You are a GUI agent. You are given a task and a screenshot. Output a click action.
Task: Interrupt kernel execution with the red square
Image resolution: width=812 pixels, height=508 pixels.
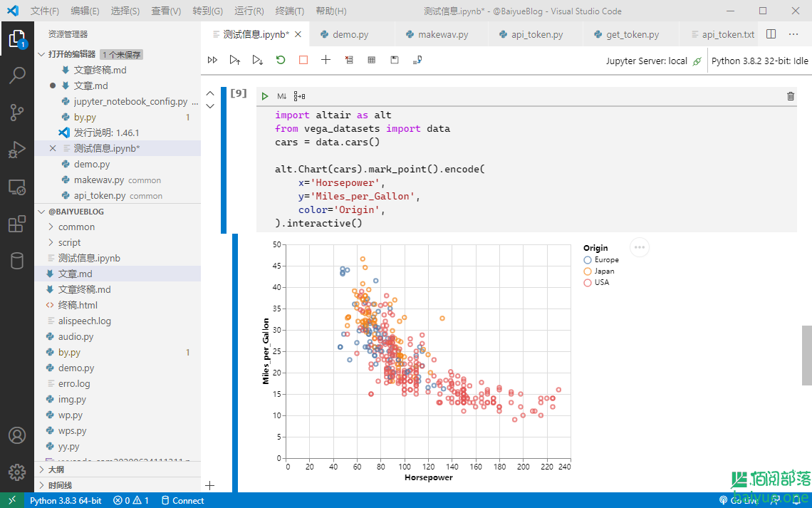point(303,60)
